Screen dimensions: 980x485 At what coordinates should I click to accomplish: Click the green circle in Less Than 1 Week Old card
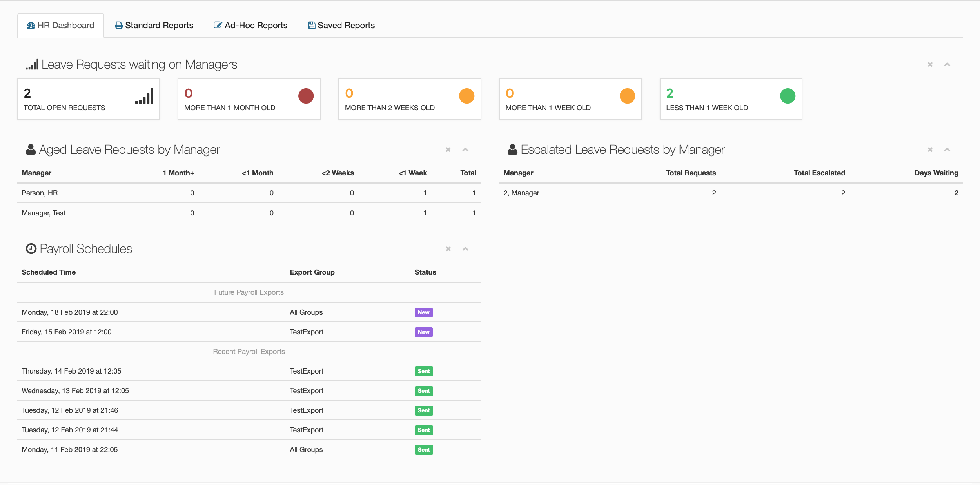tap(788, 96)
